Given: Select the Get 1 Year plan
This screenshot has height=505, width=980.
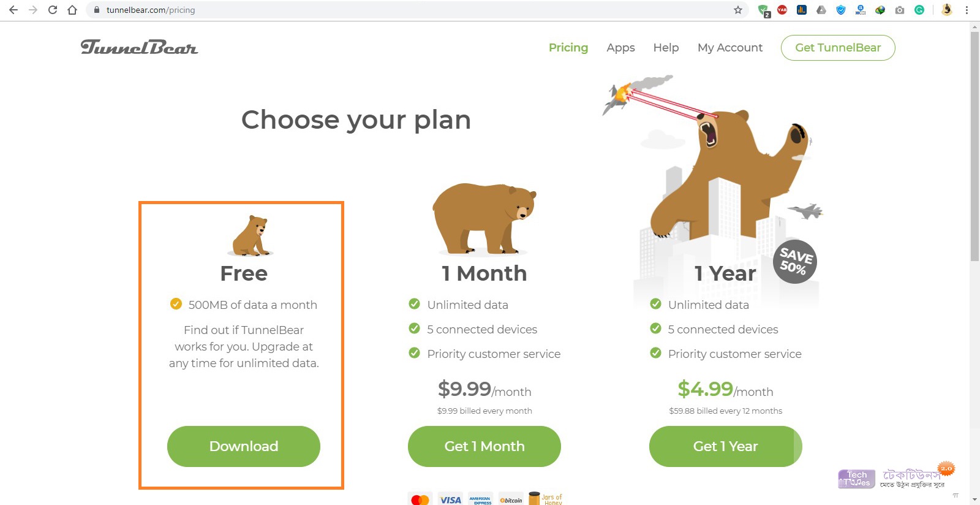Looking at the screenshot, I should 725,446.
